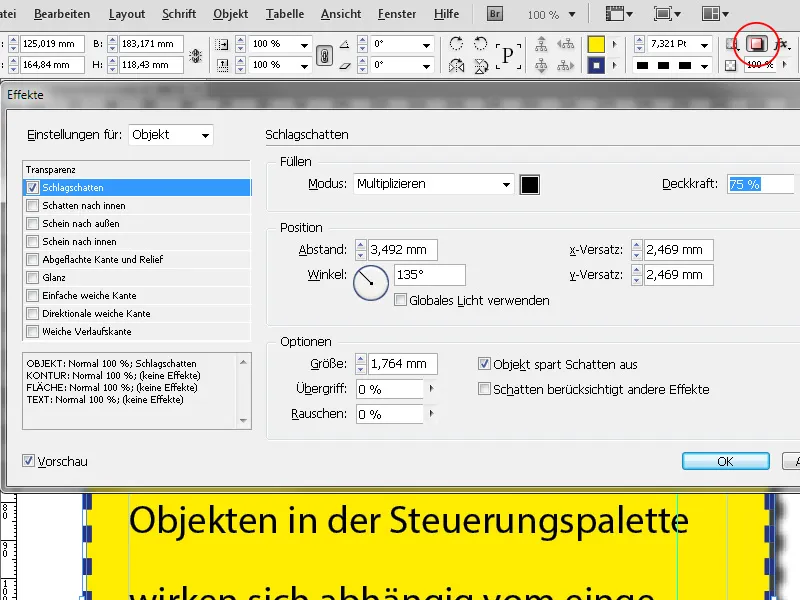Click the blue stroke color swatch
This screenshot has width=800, height=600.
tap(596, 65)
